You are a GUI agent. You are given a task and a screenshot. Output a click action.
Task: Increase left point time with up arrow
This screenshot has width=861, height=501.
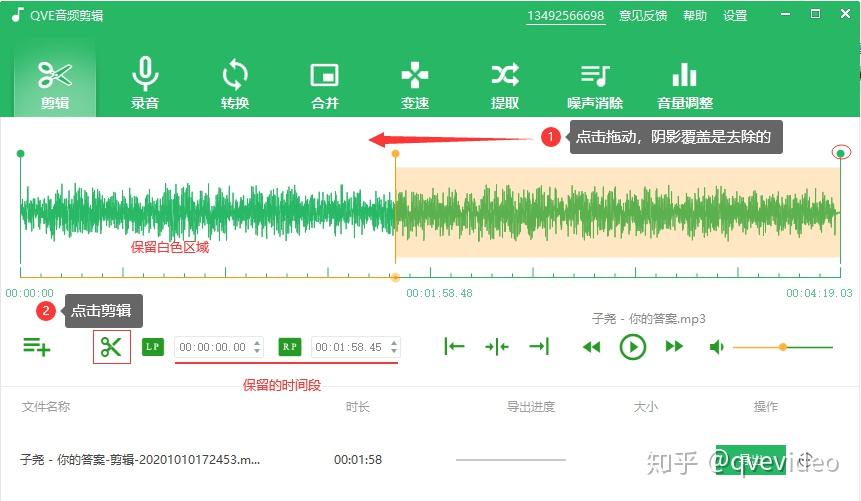(257, 343)
